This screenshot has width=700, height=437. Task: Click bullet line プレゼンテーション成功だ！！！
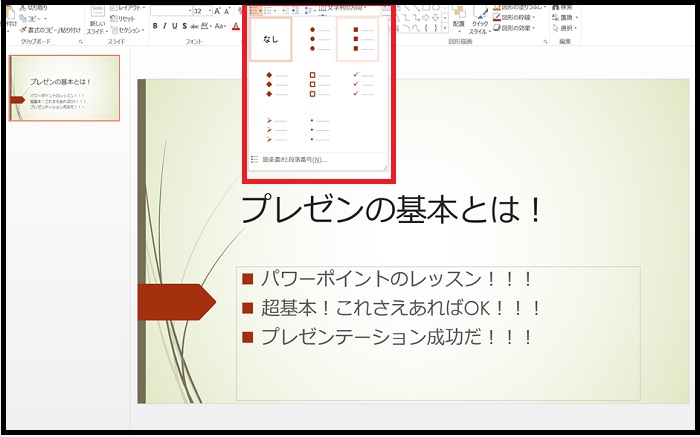[x=397, y=337]
